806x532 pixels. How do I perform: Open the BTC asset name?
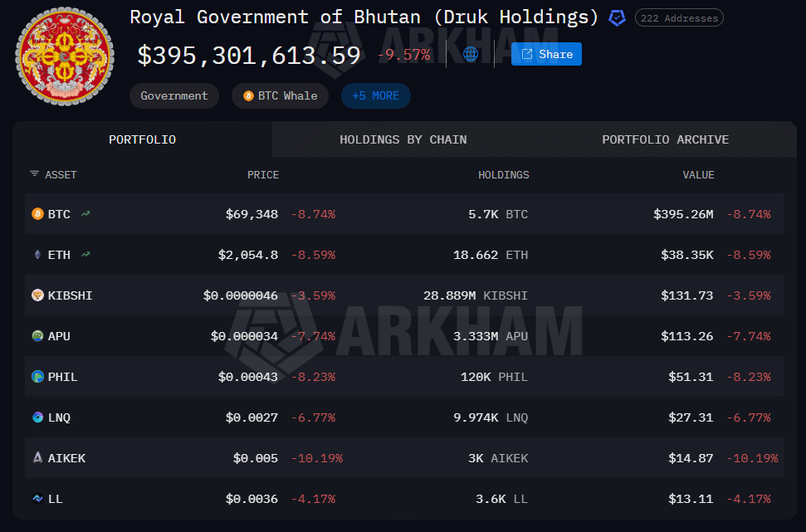pos(59,214)
